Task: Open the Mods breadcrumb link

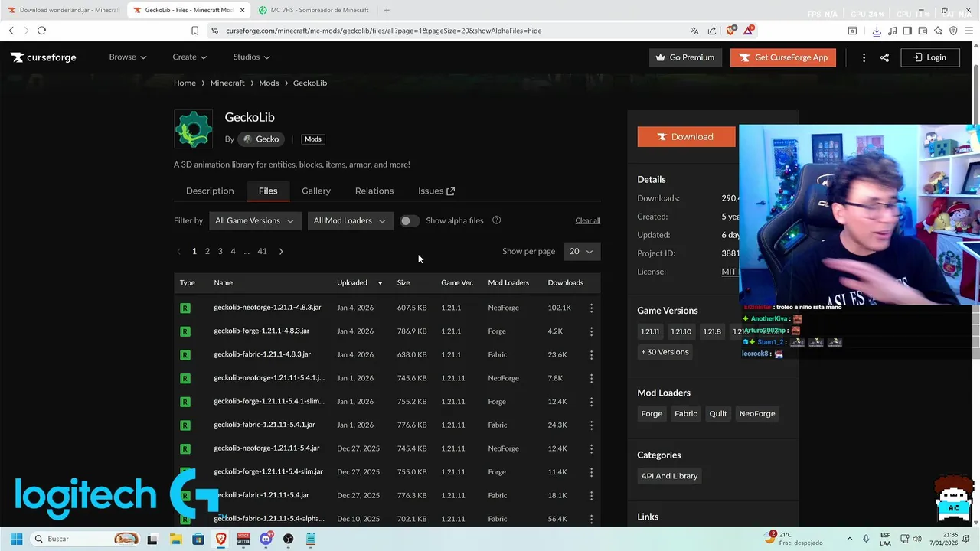Action: 269,83
